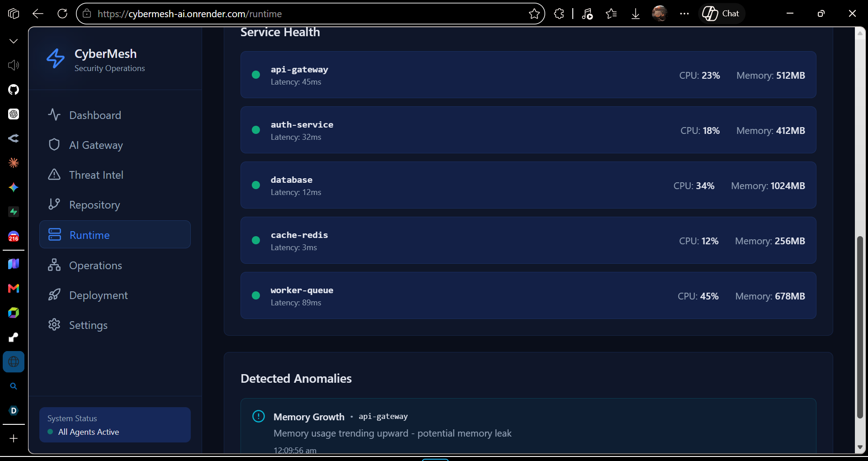
Task: Open the browser three-dot settings menu
Action: pos(684,14)
